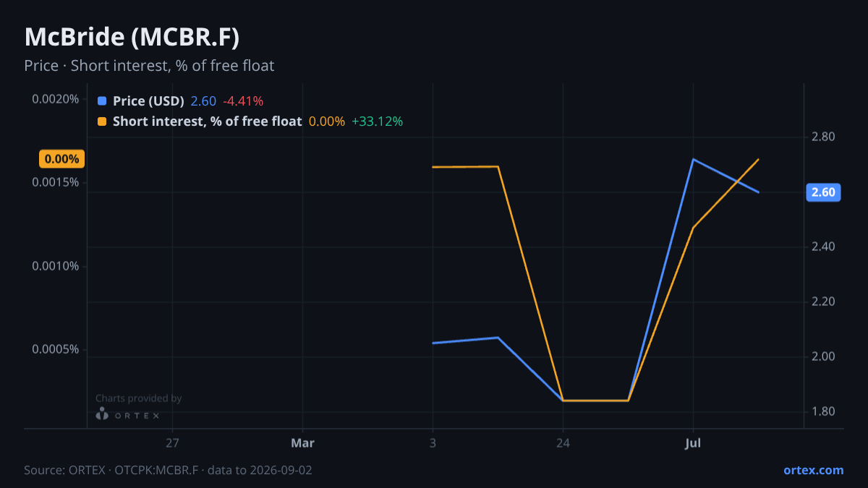Click the Mar date axis label
The height and width of the screenshot is (488, 868).
(302, 442)
